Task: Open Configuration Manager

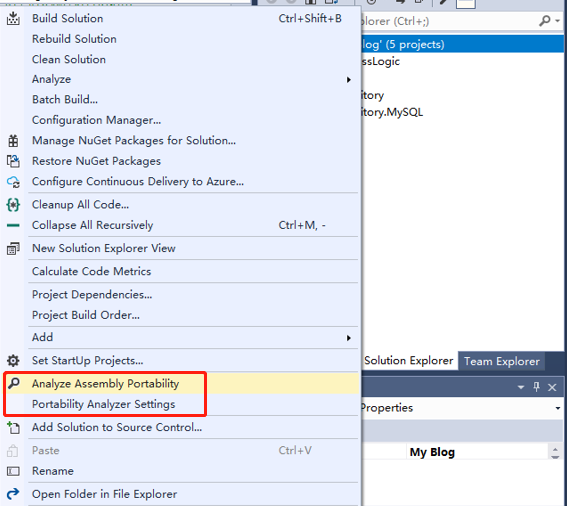Action: [181, 120]
